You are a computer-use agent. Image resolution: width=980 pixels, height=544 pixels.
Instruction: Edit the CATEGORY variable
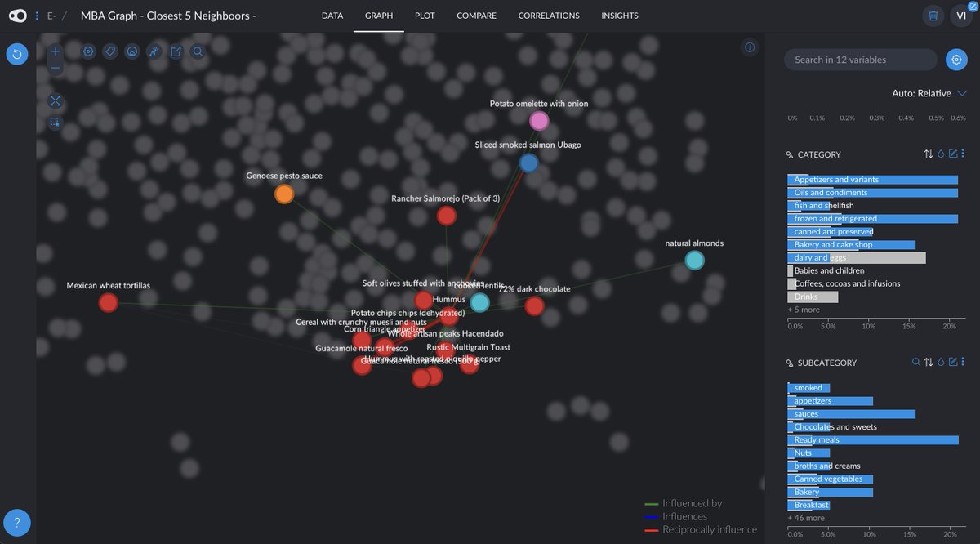[x=953, y=154]
